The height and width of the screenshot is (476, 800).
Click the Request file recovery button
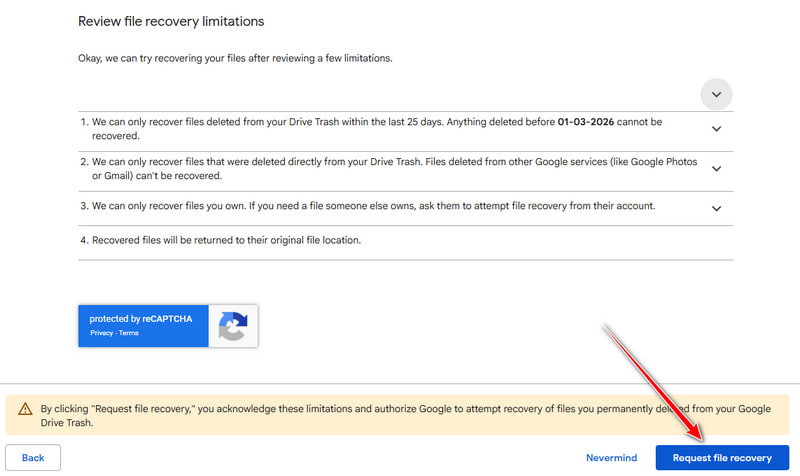pos(722,458)
